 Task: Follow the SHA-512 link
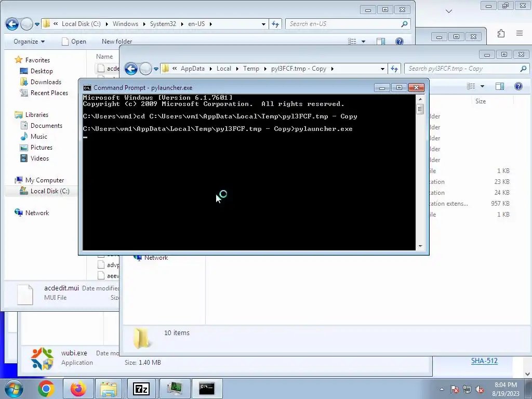coord(484,361)
